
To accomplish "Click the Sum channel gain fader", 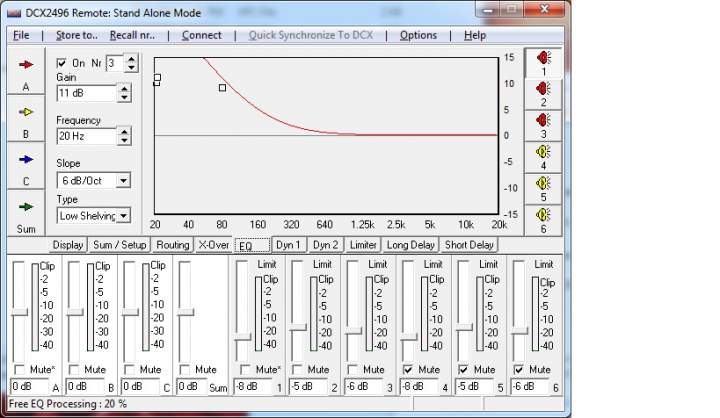I will point(186,312).
